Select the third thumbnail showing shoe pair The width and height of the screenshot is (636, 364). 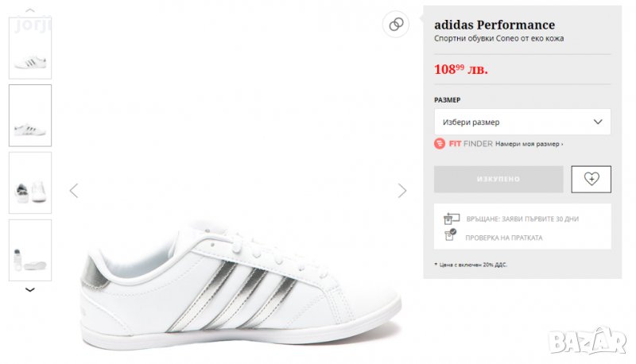(x=30, y=183)
